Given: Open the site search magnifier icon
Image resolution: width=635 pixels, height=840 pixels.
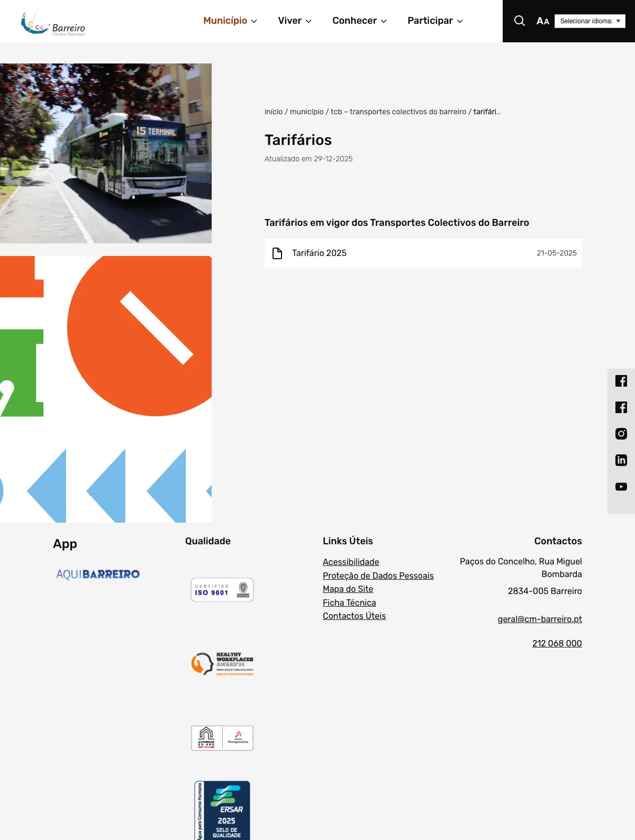Looking at the screenshot, I should coord(520,21).
